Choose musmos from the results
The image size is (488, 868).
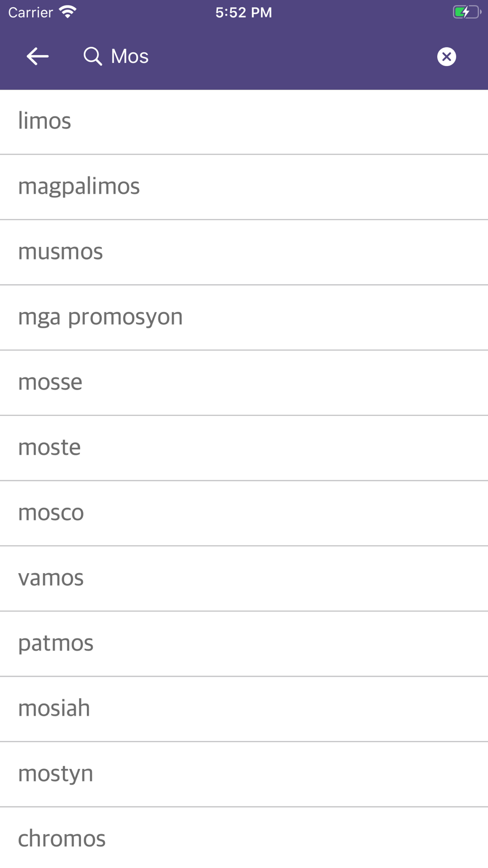[x=244, y=252]
